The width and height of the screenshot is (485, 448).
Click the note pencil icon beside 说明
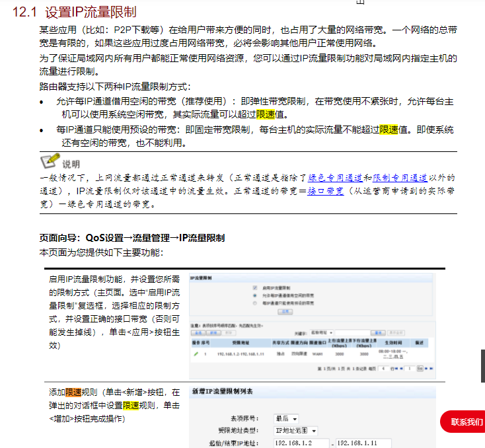pyautogui.click(x=50, y=161)
